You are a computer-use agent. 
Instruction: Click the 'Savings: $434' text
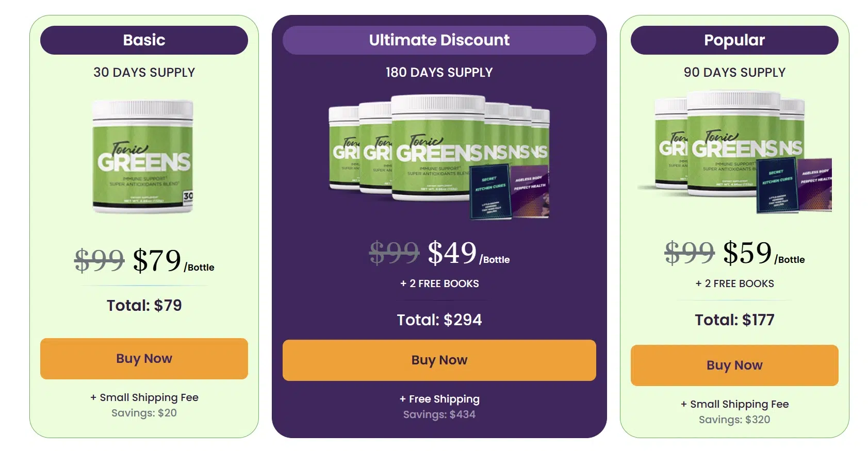439,414
